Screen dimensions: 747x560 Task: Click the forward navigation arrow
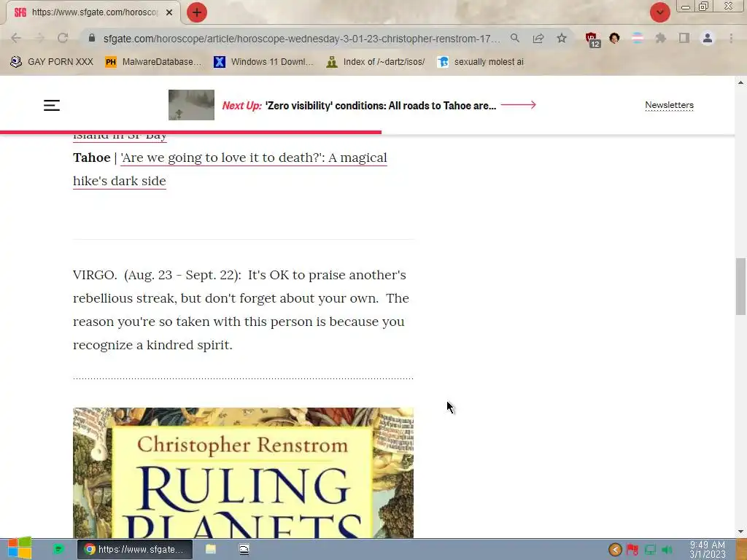coord(39,38)
